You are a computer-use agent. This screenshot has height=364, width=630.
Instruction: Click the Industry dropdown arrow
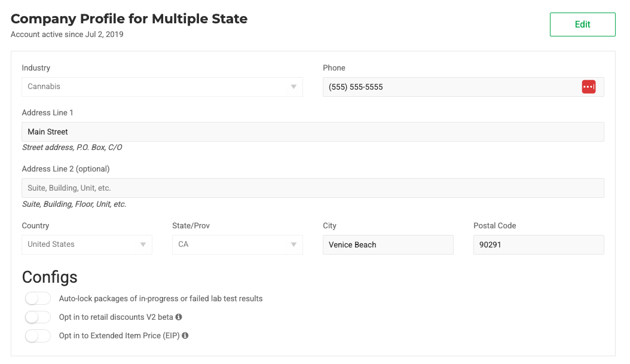(293, 87)
